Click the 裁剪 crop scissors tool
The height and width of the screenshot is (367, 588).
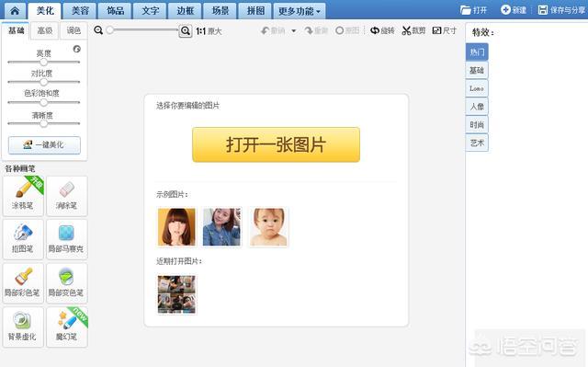coord(413,30)
